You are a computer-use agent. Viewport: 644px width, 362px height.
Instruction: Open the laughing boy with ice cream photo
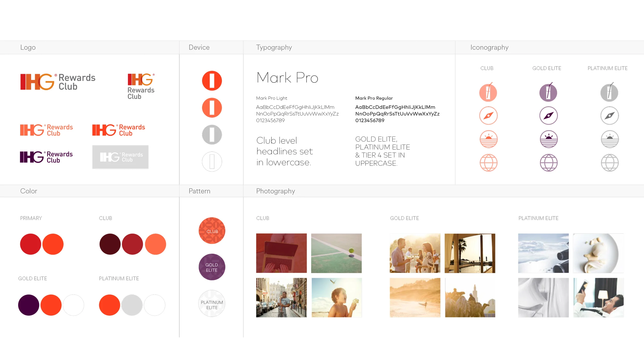pos(336,298)
